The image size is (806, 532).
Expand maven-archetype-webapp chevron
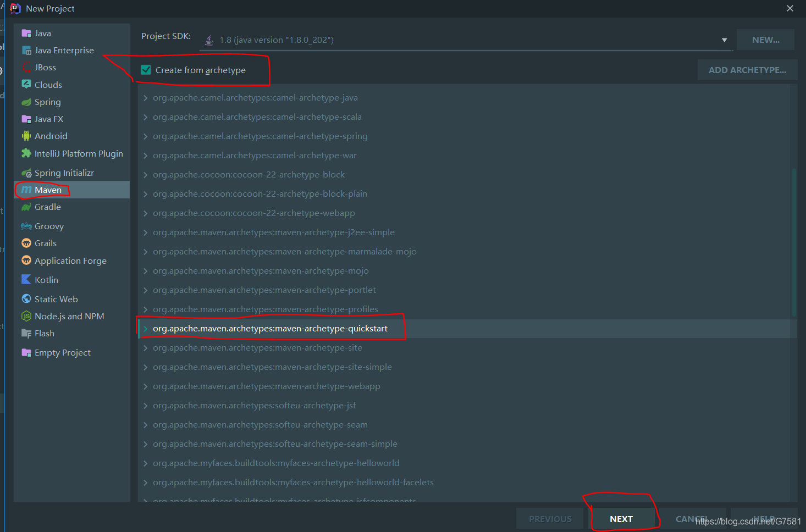pyautogui.click(x=145, y=386)
